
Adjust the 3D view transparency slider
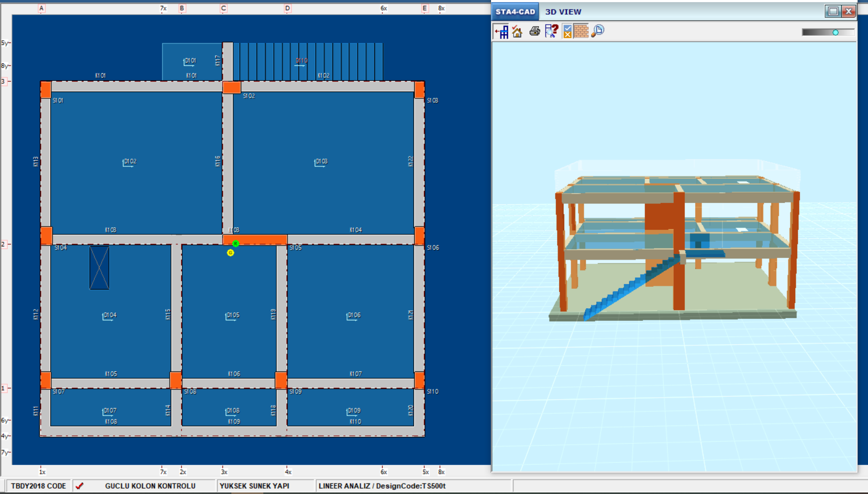click(836, 32)
